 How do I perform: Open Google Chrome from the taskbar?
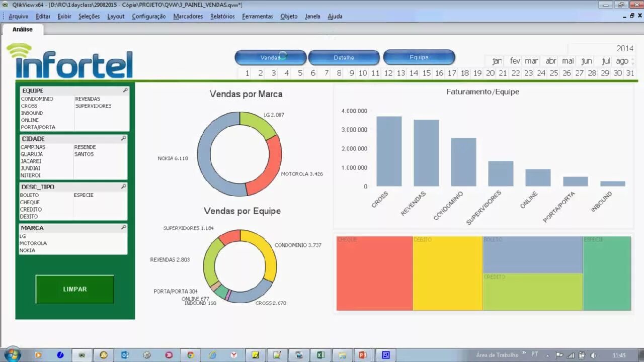191,355
